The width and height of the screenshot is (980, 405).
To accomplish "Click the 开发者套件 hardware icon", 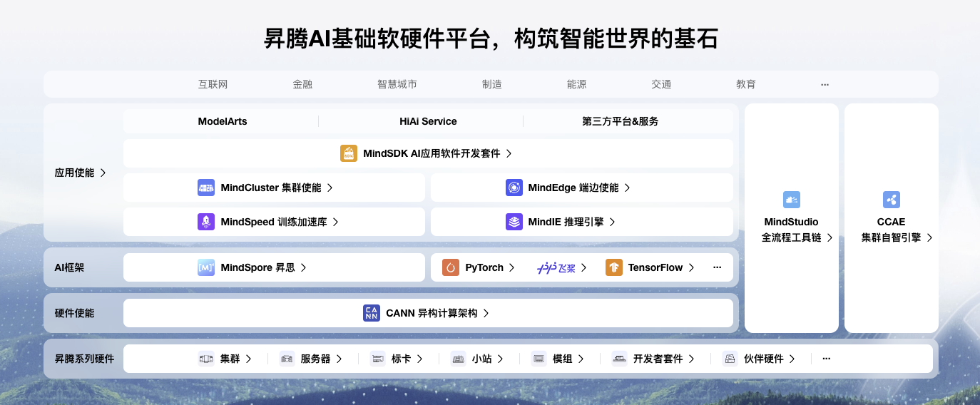I will pos(620,359).
